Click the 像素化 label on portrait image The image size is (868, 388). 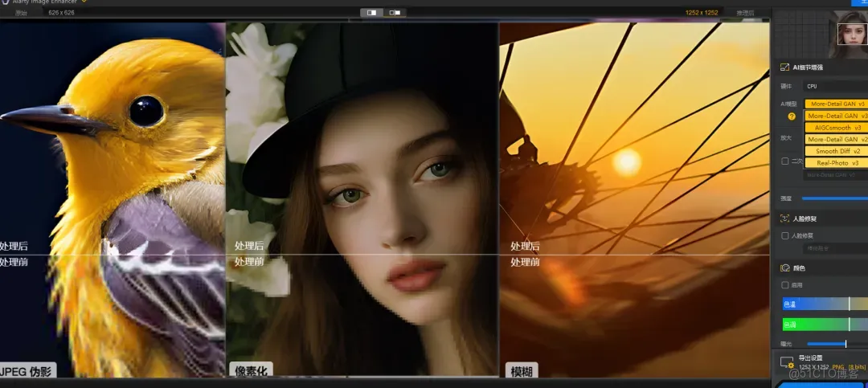click(x=251, y=371)
